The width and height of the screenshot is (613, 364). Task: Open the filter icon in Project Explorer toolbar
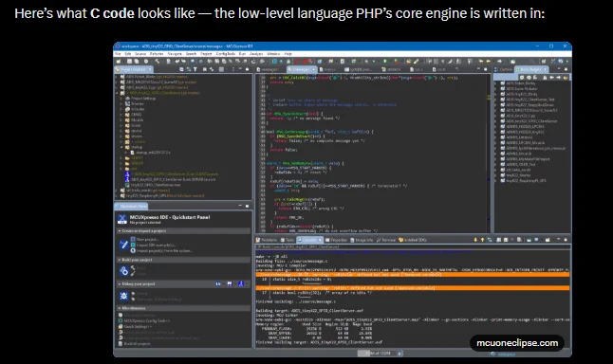195,69
